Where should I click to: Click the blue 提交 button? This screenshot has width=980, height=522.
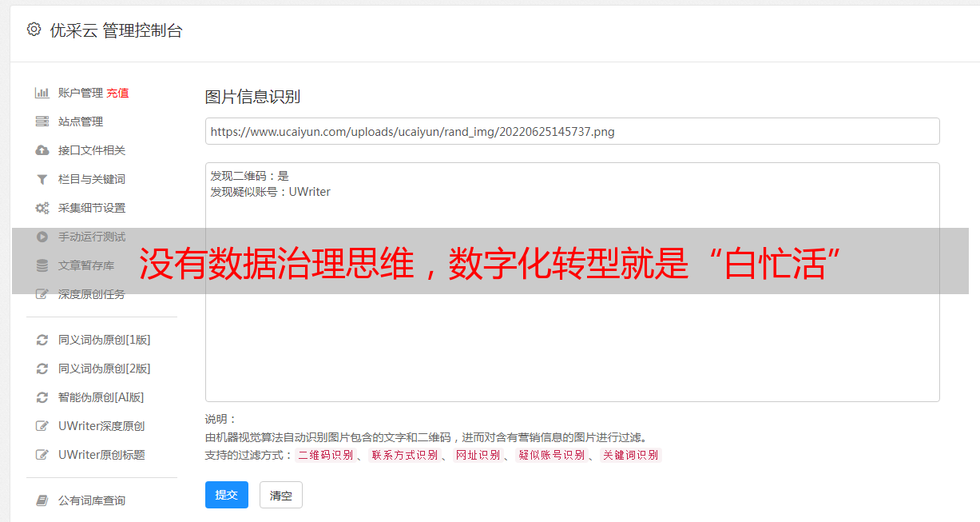(x=227, y=495)
